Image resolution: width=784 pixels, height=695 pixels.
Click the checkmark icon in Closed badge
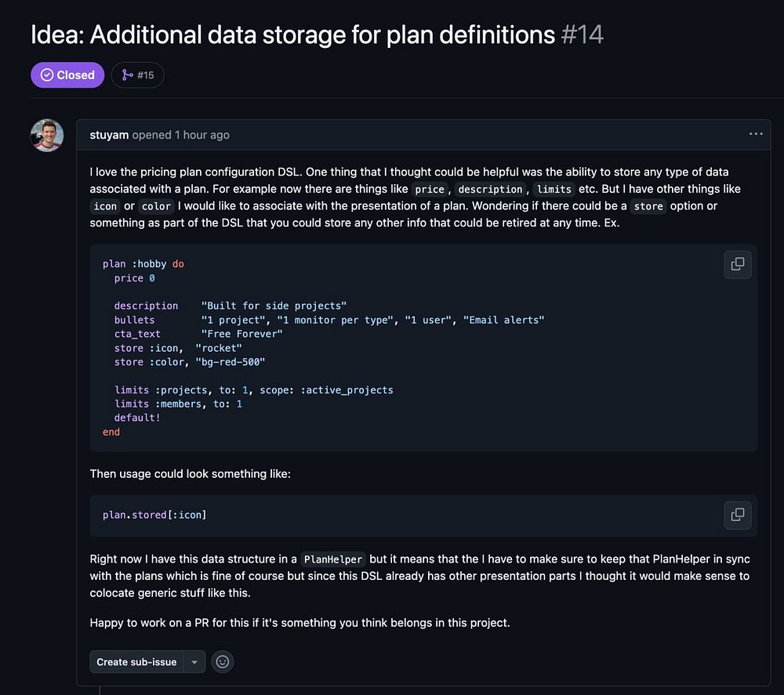pyautogui.click(x=47, y=75)
